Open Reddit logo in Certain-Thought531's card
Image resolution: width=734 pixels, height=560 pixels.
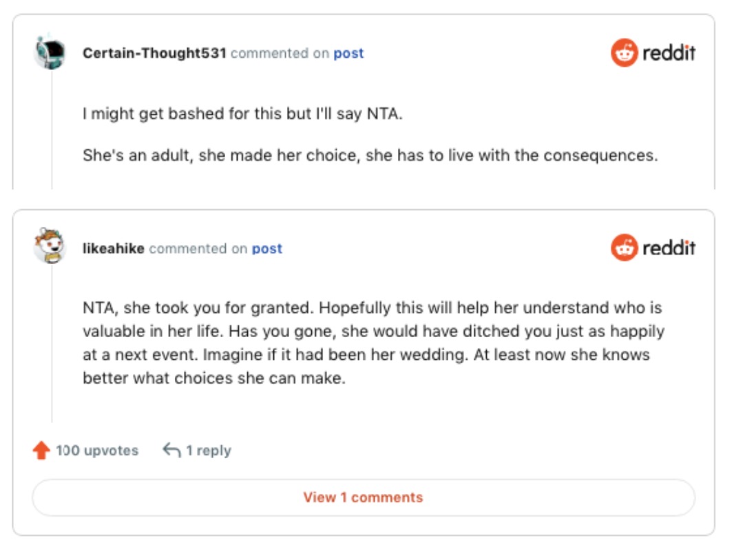653,53
